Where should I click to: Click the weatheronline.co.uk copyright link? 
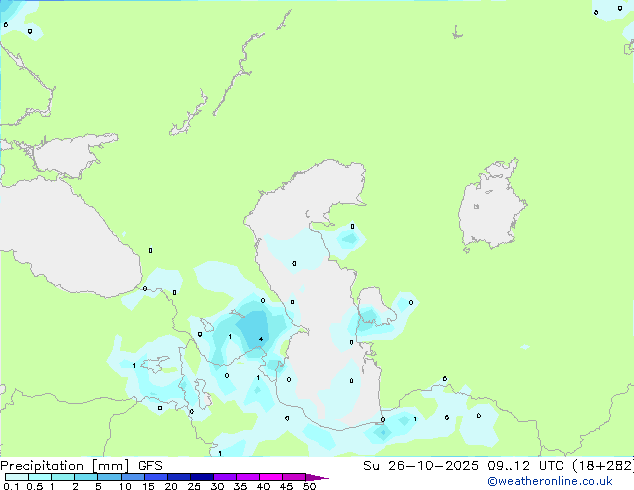coord(549,481)
